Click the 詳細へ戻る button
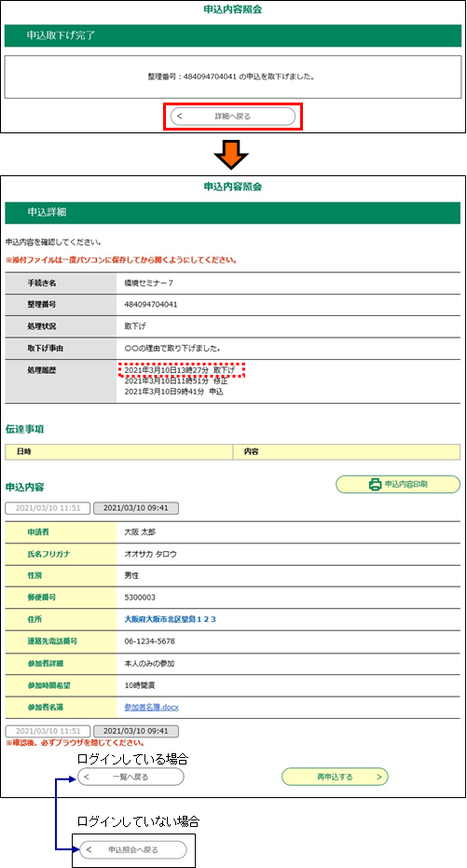The image size is (467, 868). click(232, 117)
